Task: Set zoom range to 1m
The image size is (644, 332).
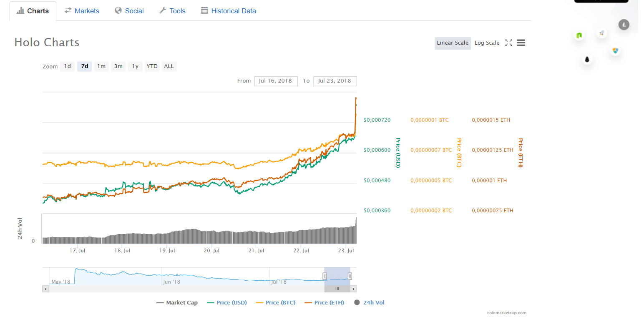Action: click(x=101, y=66)
